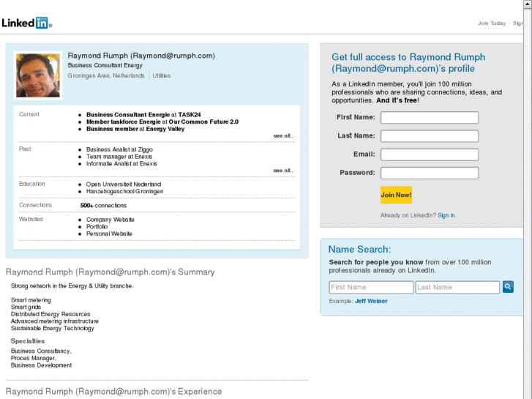Screen dimensions: 532x399
Task: Click the Get full access heading
Action: [408, 63]
